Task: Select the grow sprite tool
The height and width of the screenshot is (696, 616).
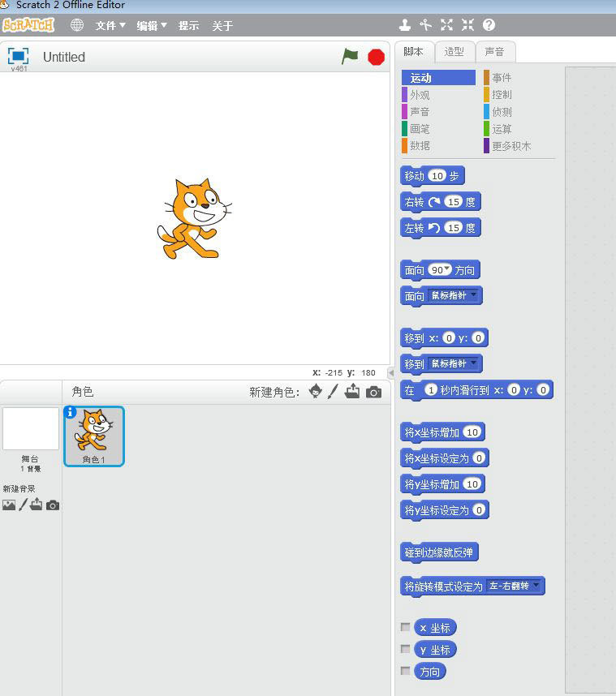Action: point(446,25)
